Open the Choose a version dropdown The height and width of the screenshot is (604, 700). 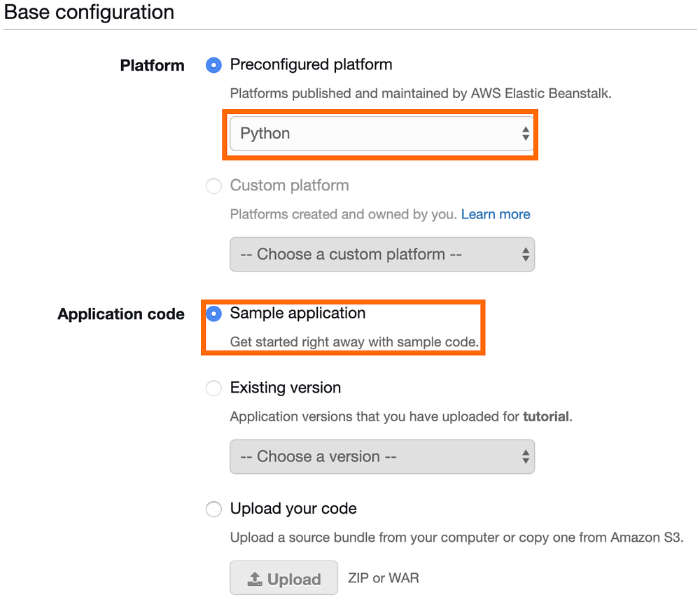click(x=382, y=456)
